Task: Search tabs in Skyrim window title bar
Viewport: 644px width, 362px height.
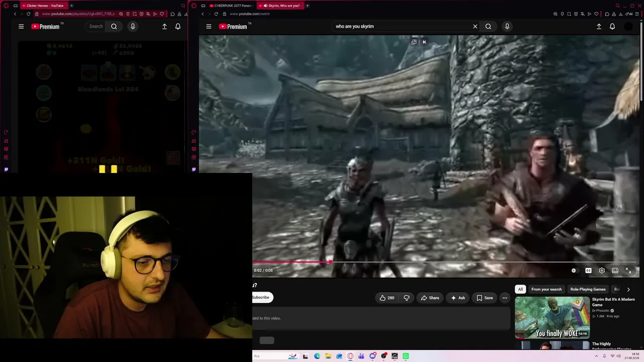Action: tap(617, 6)
